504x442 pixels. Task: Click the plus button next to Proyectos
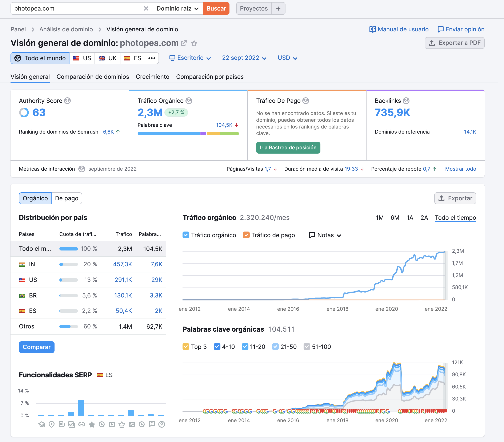click(278, 9)
